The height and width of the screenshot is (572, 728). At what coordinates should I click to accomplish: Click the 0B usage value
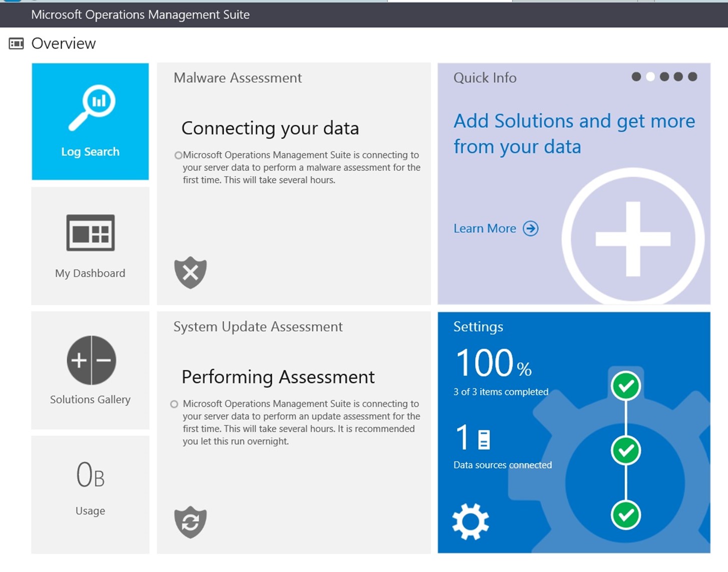click(91, 474)
